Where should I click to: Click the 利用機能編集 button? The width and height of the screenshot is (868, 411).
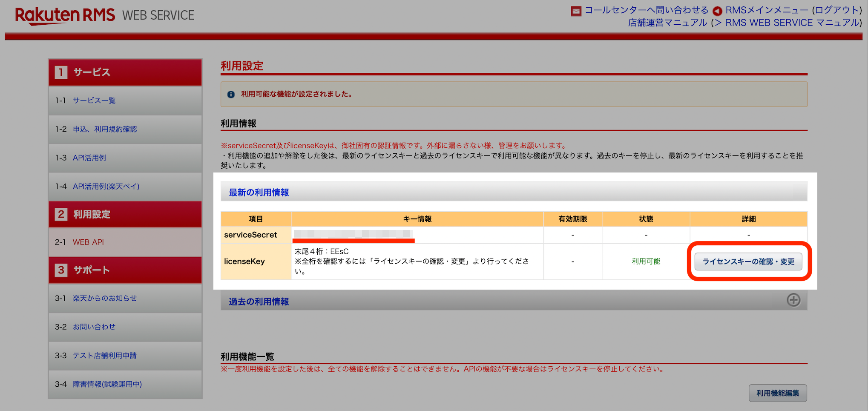777,393
